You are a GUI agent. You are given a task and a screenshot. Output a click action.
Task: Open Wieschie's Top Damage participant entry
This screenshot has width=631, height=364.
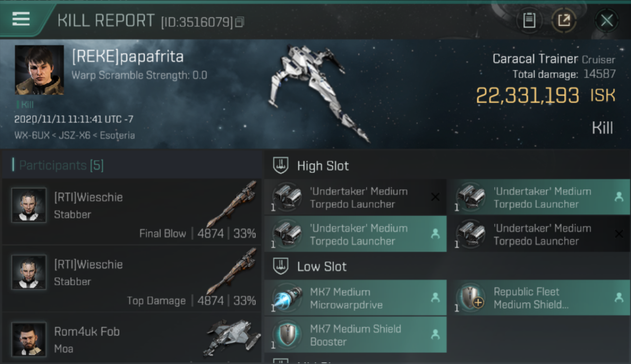pos(132,279)
